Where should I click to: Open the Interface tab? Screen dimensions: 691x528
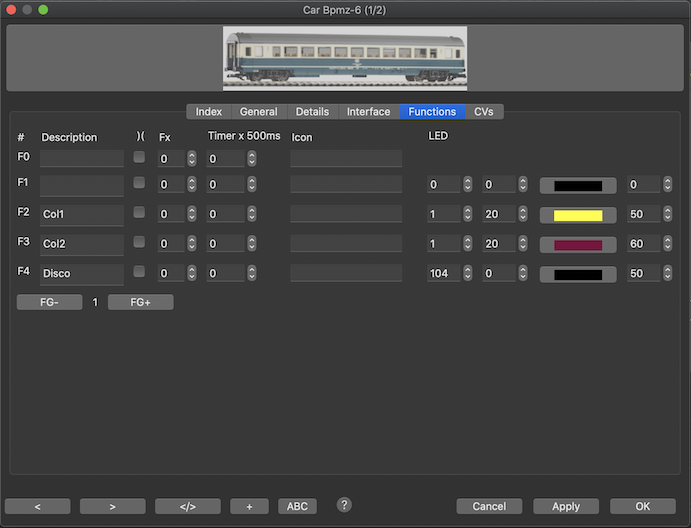click(x=368, y=112)
